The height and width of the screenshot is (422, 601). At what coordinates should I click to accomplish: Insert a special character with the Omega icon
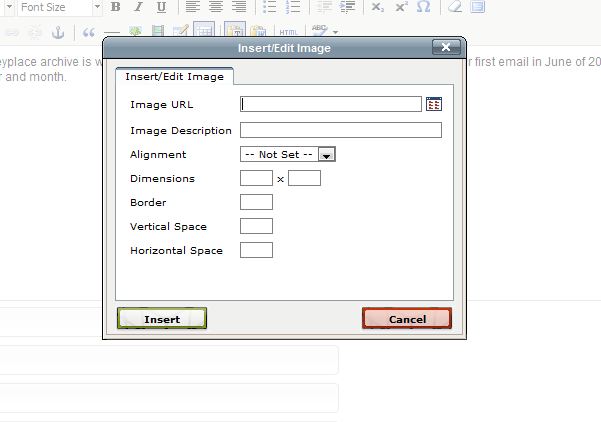pos(423,7)
